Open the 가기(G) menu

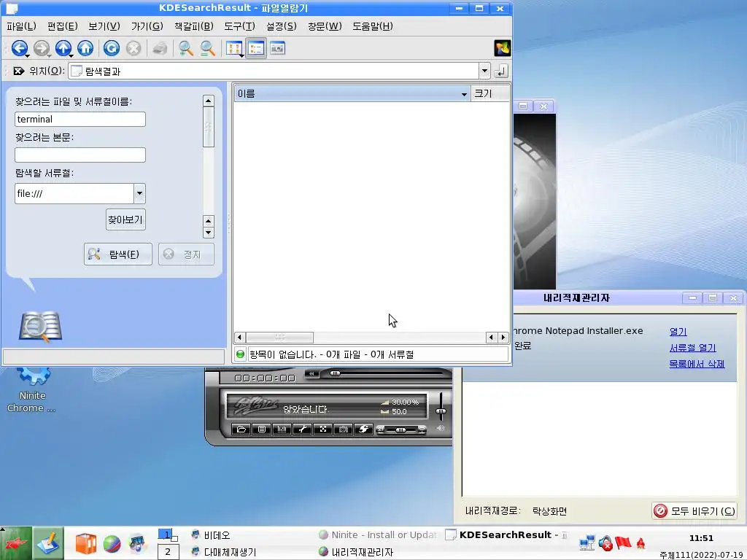147,26
